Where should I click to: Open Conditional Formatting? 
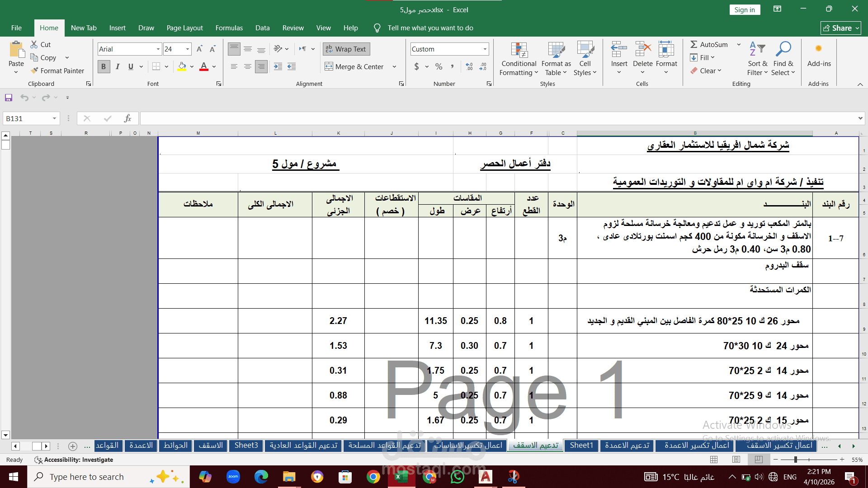pyautogui.click(x=519, y=59)
